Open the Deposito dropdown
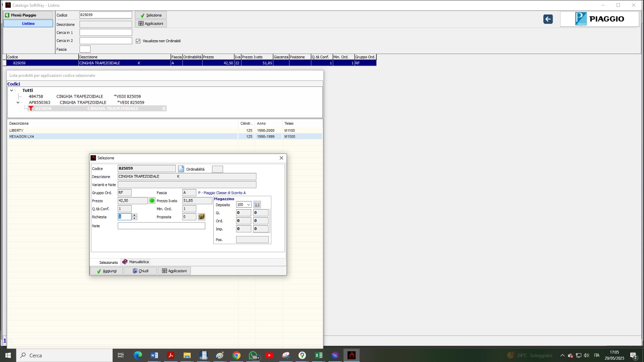The height and width of the screenshot is (362, 644). pyautogui.click(x=248, y=205)
